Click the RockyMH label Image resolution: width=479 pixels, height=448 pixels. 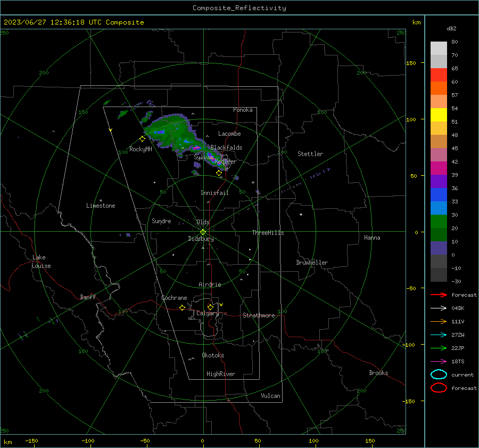[141, 149]
